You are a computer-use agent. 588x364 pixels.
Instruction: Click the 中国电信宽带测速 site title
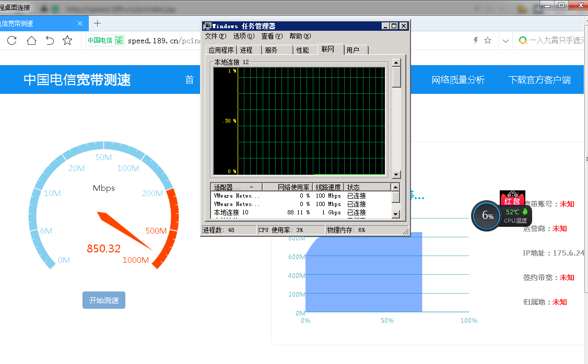tap(77, 80)
